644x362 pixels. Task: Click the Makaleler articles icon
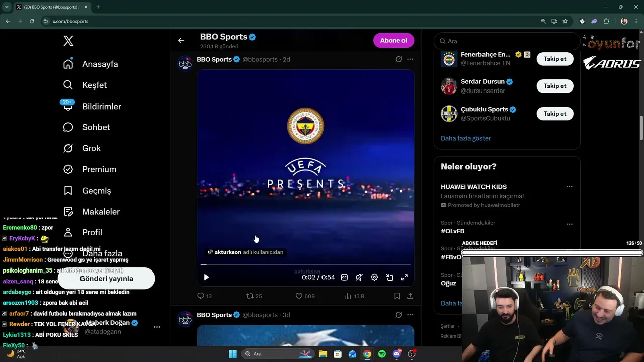68,212
